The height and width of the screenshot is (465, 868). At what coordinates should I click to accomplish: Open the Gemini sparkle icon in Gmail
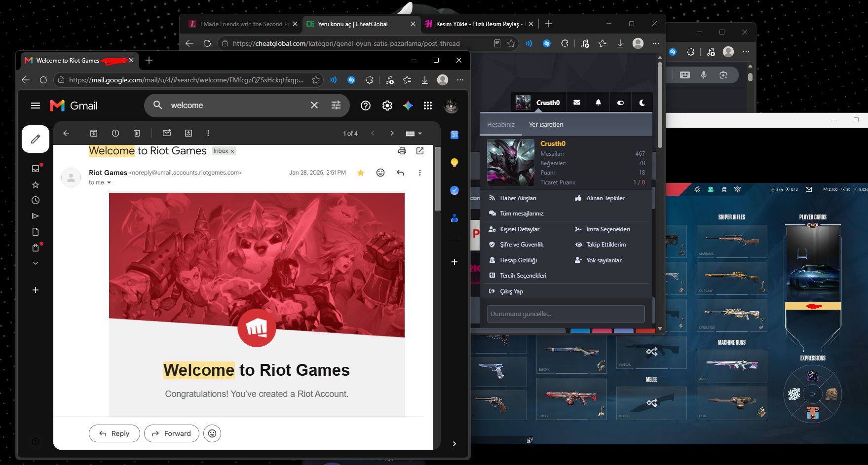[x=408, y=106]
